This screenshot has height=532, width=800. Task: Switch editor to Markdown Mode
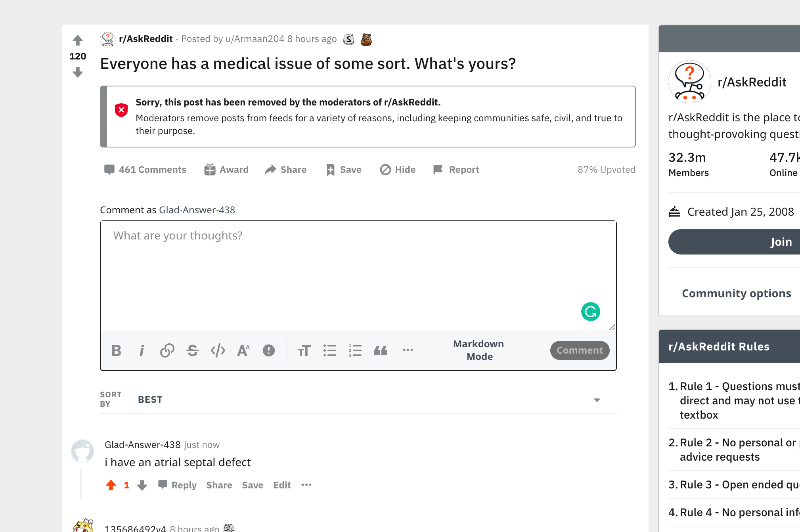coord(479,350)
